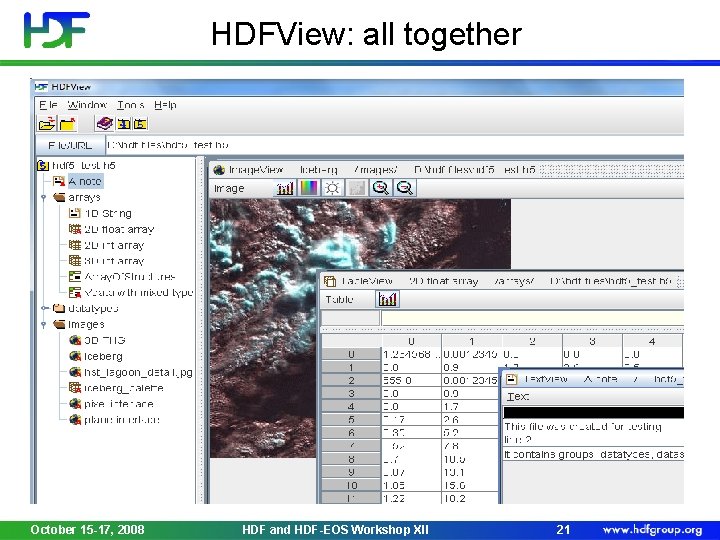Viewport: 720px width, 540px height.
Task: Open the User's Guide book icon
Action: 105,124
